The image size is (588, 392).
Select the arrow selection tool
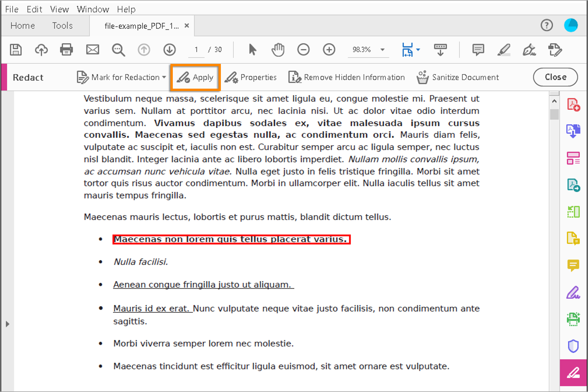click(252, 50)
